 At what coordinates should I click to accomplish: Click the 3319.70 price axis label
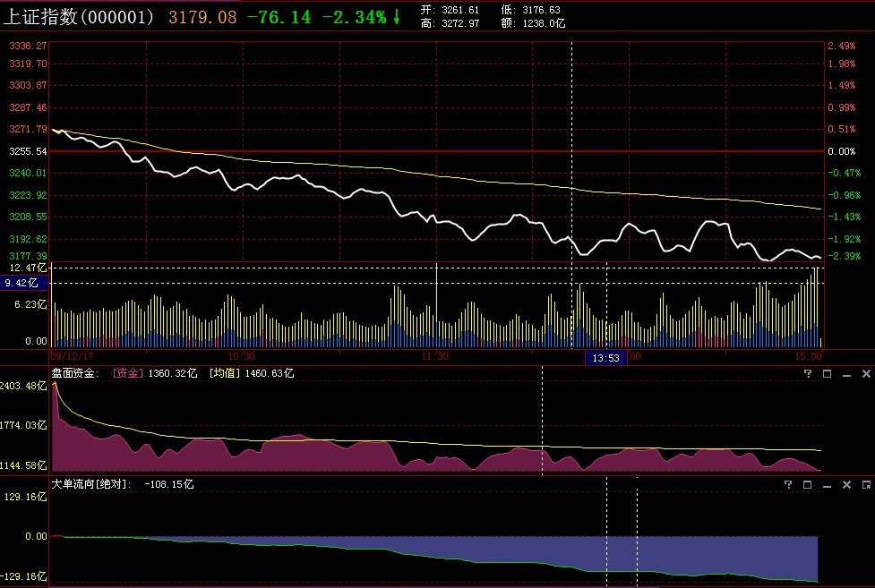(28, 64)
